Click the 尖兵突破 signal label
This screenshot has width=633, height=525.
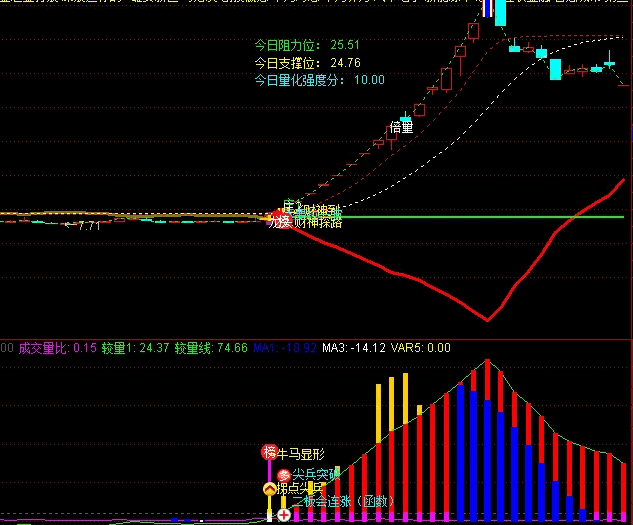pos(316,474)
